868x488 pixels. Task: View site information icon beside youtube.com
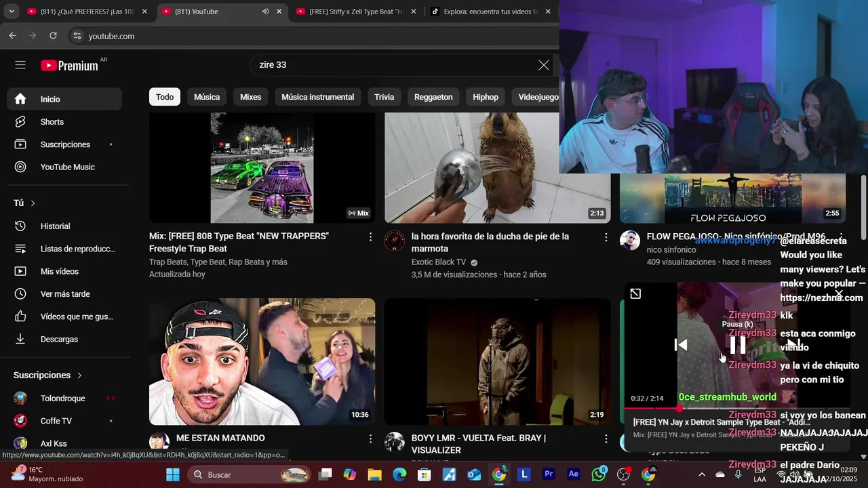77,36
